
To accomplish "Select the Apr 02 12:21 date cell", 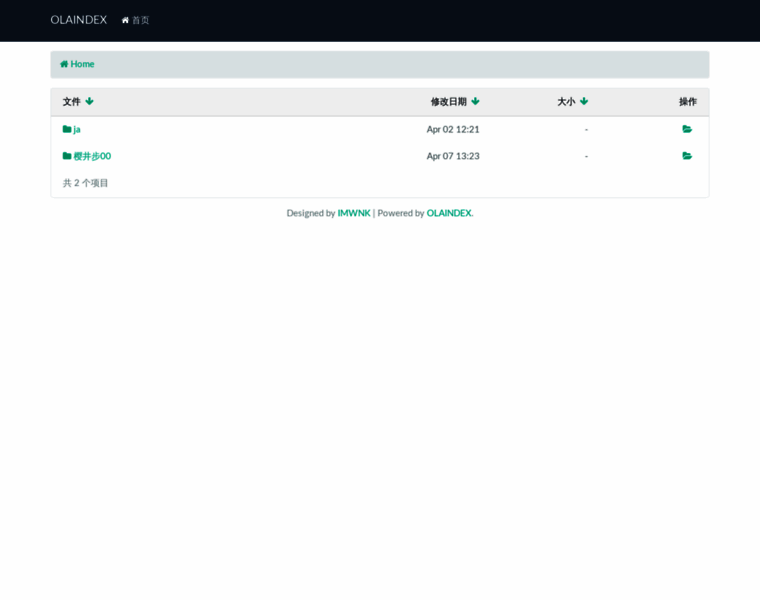I will 453,129.
